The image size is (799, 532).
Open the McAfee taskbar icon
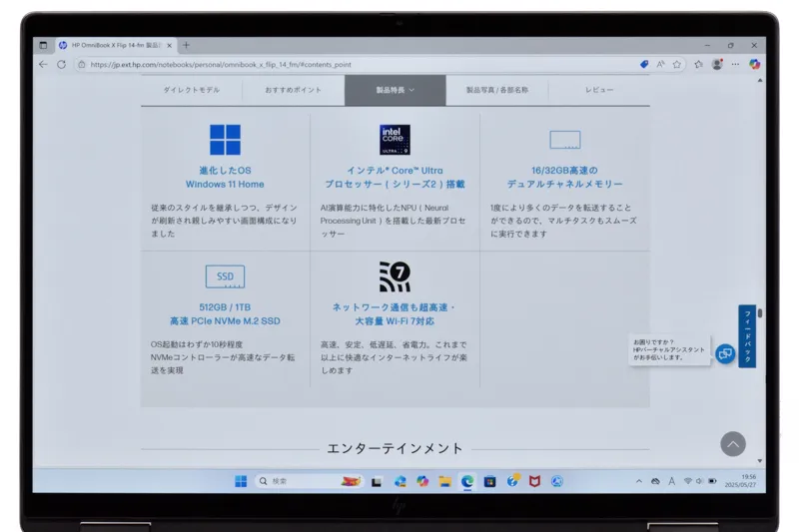pyautogui.click(x=534, y=482)
